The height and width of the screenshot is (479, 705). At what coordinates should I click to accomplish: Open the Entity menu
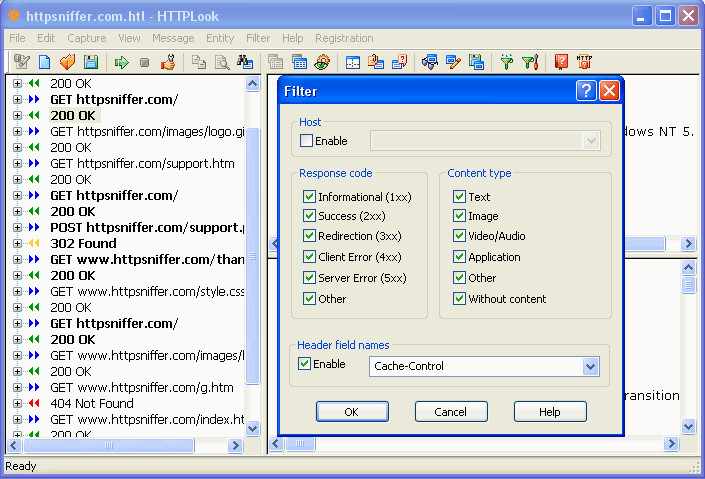click(x=220, y=38)
